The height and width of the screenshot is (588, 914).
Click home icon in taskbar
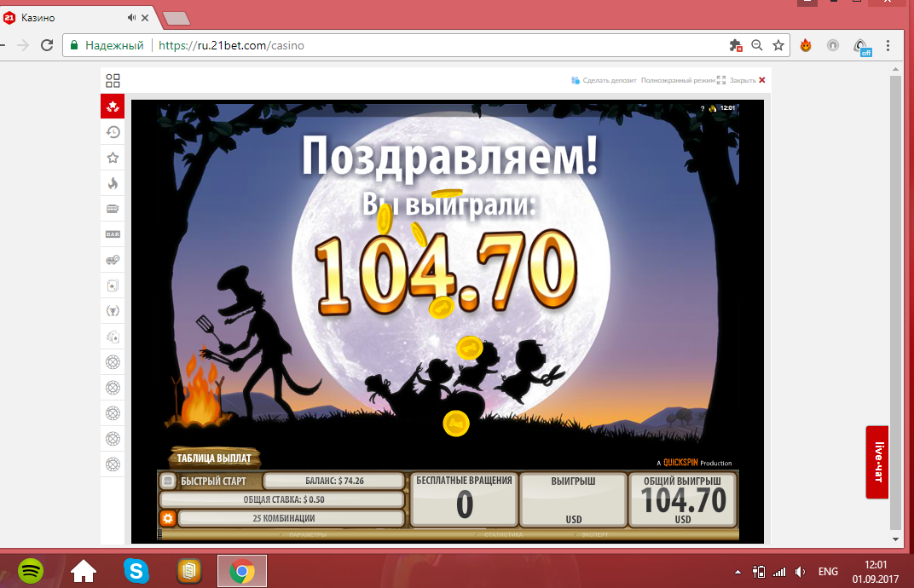coord(84,571)
